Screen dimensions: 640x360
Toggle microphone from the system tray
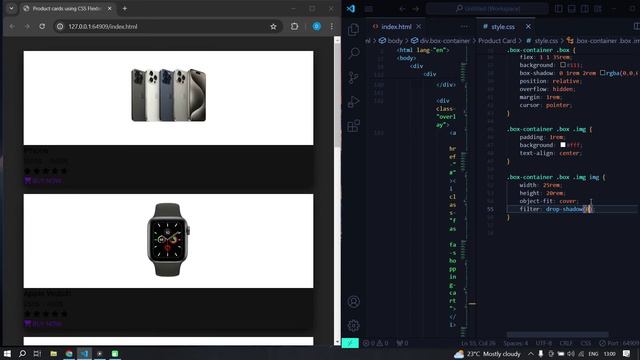tap(541, 354)
